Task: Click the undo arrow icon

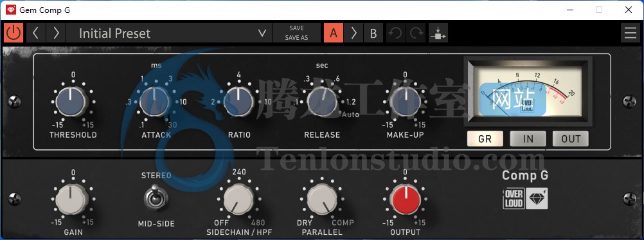Action: pos(395,33)
